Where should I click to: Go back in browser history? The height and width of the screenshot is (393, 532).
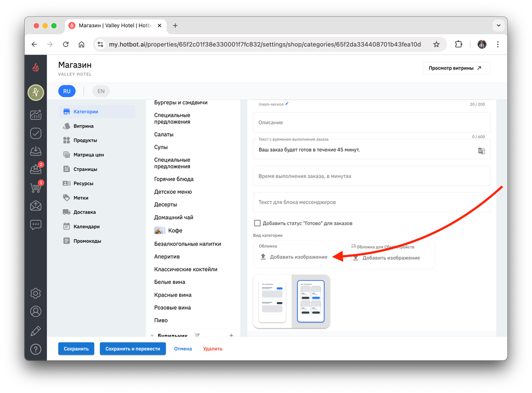[x=34, y=45]
